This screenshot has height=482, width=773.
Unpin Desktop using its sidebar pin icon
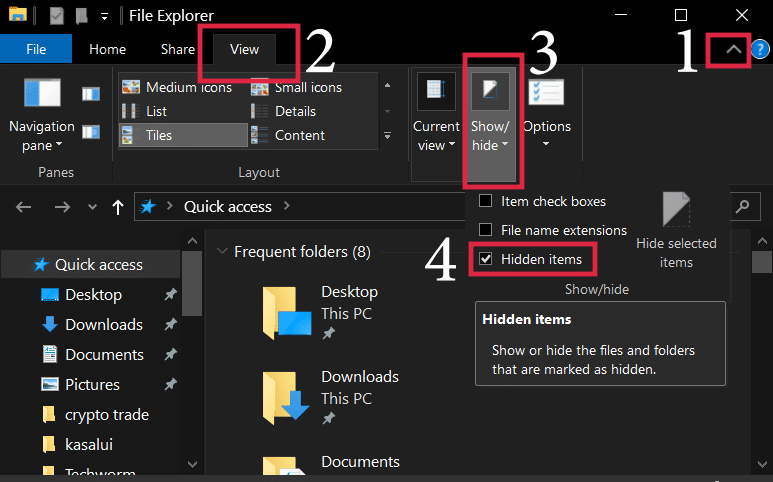click(171, 295)
